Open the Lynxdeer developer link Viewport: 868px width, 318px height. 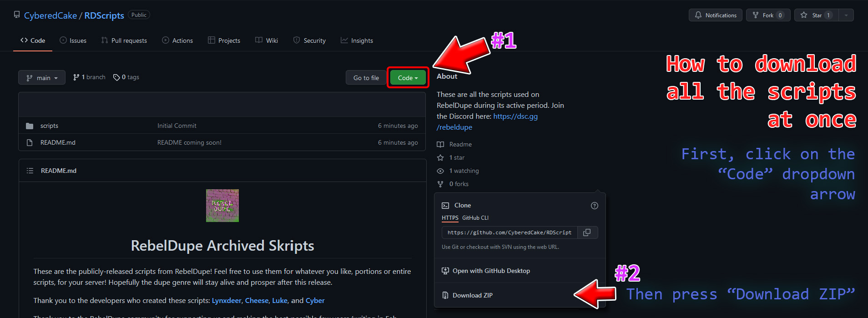click(x=227, y=300)
